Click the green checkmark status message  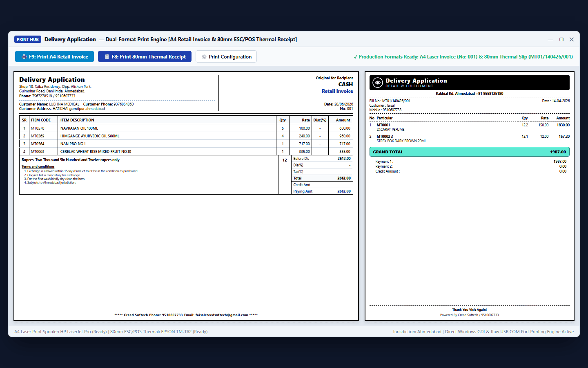point(463,57)
